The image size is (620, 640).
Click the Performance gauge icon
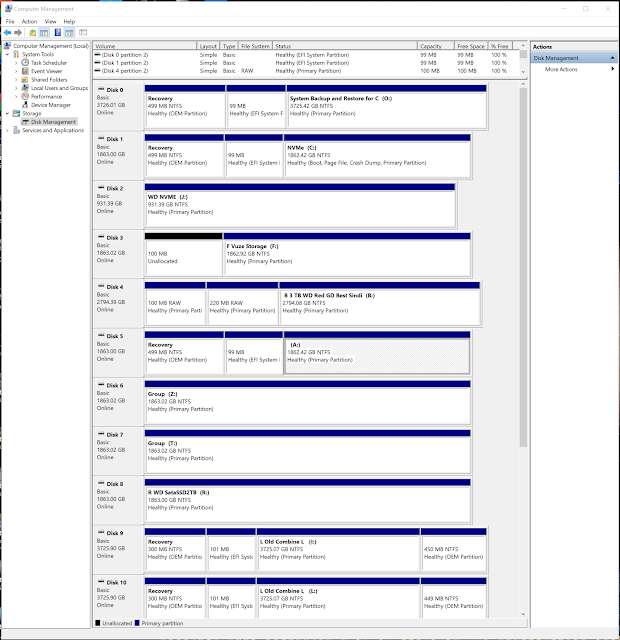point(25,96)
